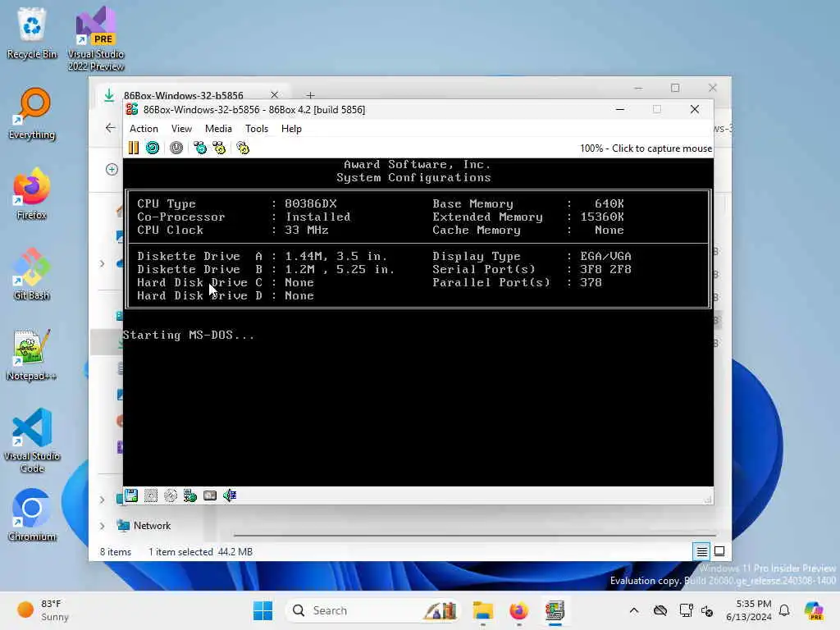Select the Notepad++ desktop shortcut
840x630 pixels.
point(32,354)
